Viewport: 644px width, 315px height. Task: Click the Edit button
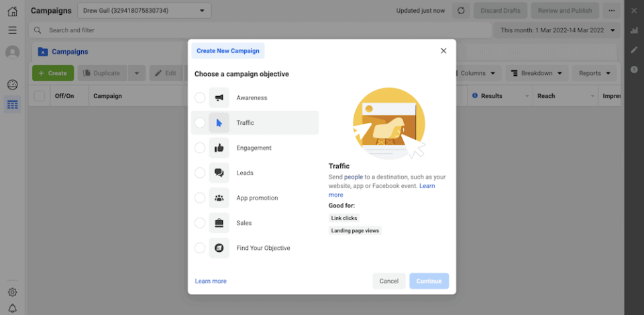click(x=166, y=73)
